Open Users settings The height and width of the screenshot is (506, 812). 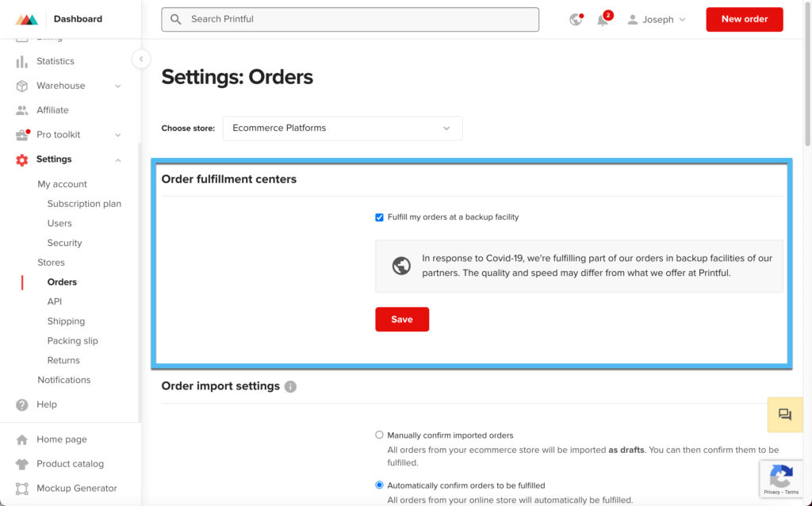click(59, 224)
